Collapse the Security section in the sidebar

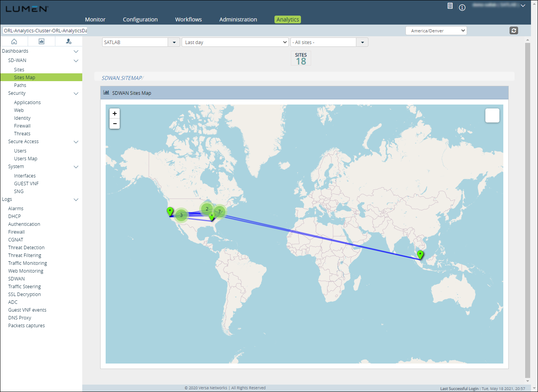(76, 93)
